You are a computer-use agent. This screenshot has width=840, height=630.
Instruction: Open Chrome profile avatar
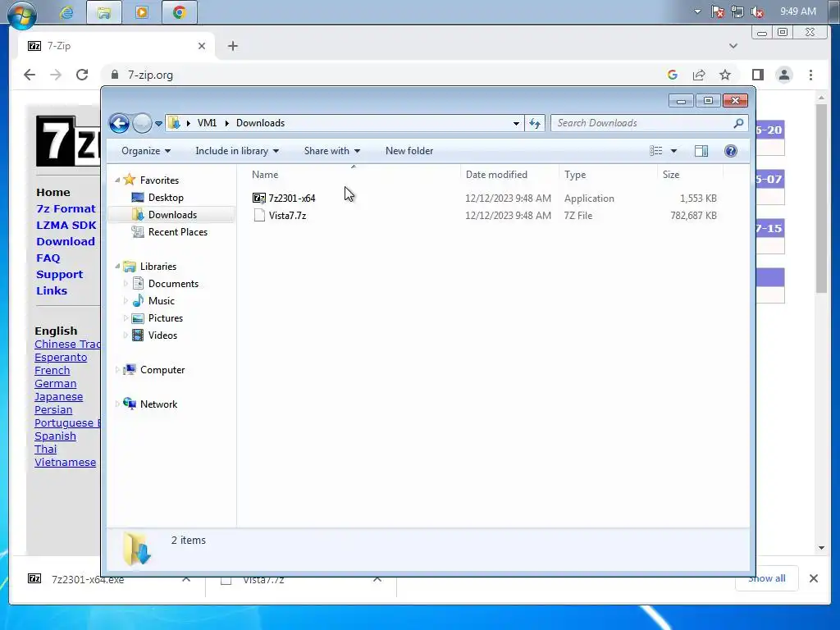coord(784,75)
